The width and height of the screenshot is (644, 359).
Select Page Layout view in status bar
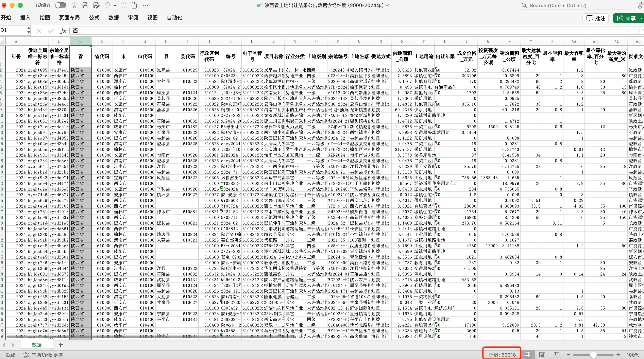(542, 355)
